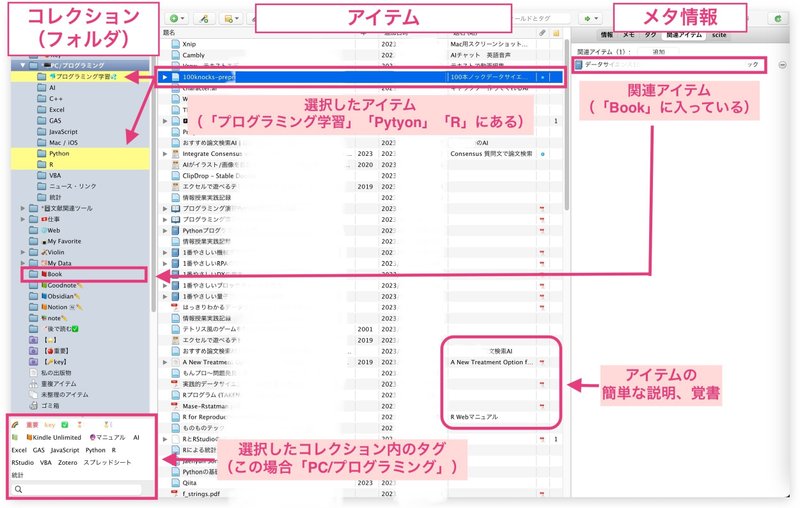Filter by the スプレッドシート tag

pyautogui.click(x=107, y=463)
